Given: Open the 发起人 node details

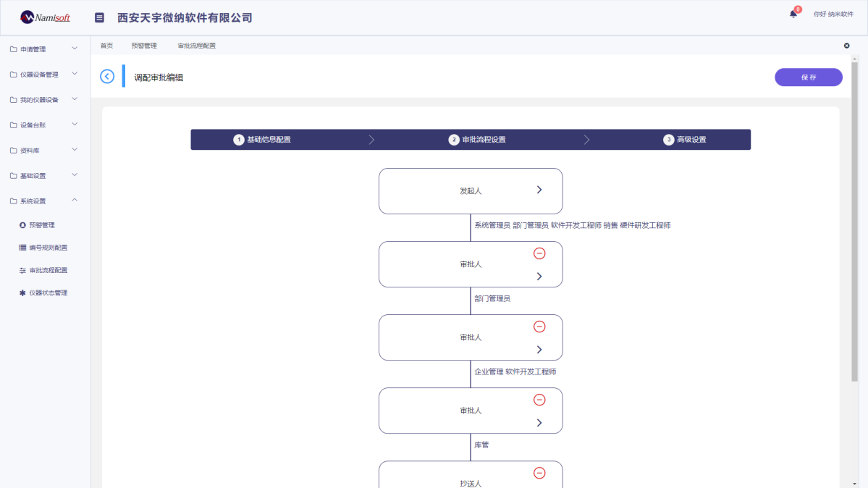Looking at the screenshot, I should tap(471, 190).
